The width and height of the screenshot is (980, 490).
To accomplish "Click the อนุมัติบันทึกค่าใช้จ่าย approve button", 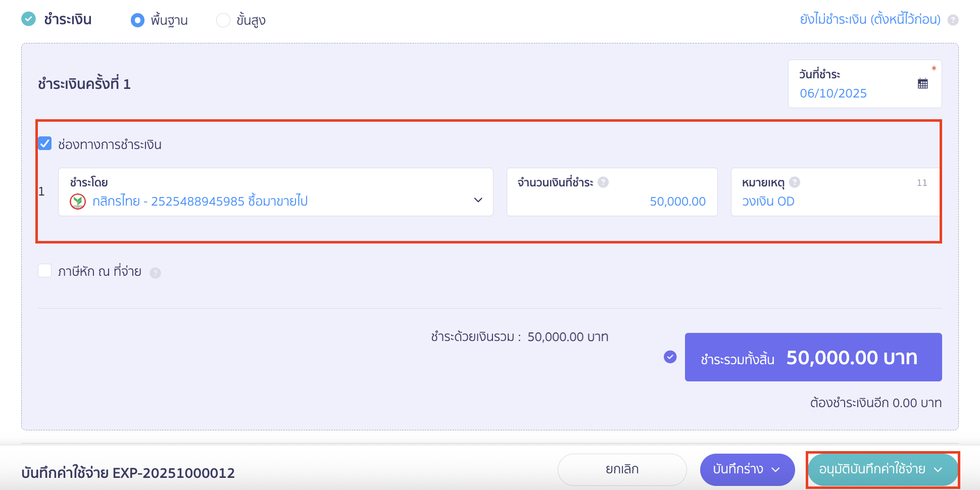I will (874, 469).
